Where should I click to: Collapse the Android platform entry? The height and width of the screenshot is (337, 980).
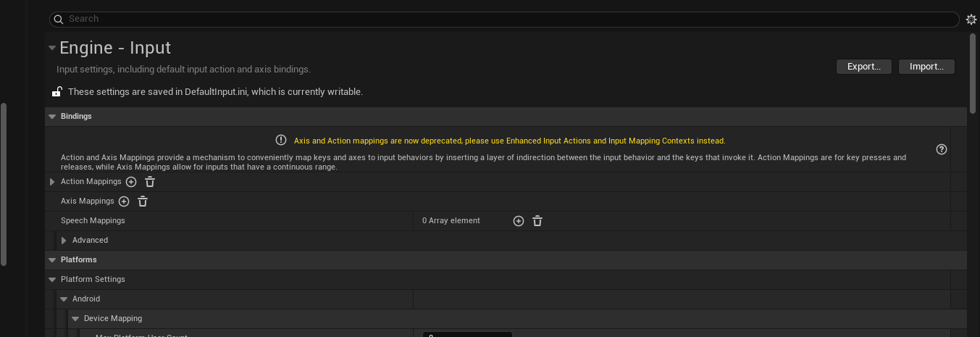tap(64, 299)
